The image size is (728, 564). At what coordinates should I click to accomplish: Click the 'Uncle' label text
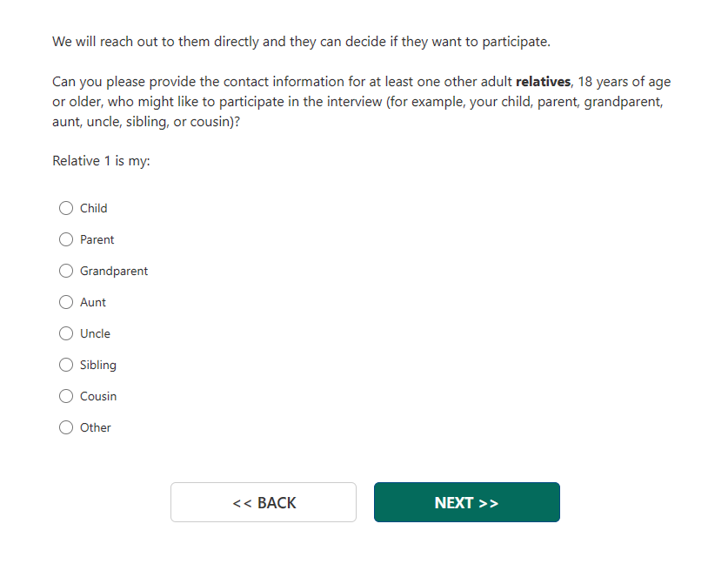95,333
